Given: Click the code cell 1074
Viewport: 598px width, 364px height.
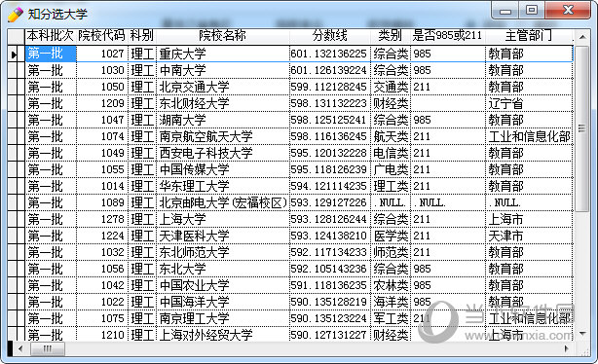Looking at the screenshot, I should [x=102, y=136].
